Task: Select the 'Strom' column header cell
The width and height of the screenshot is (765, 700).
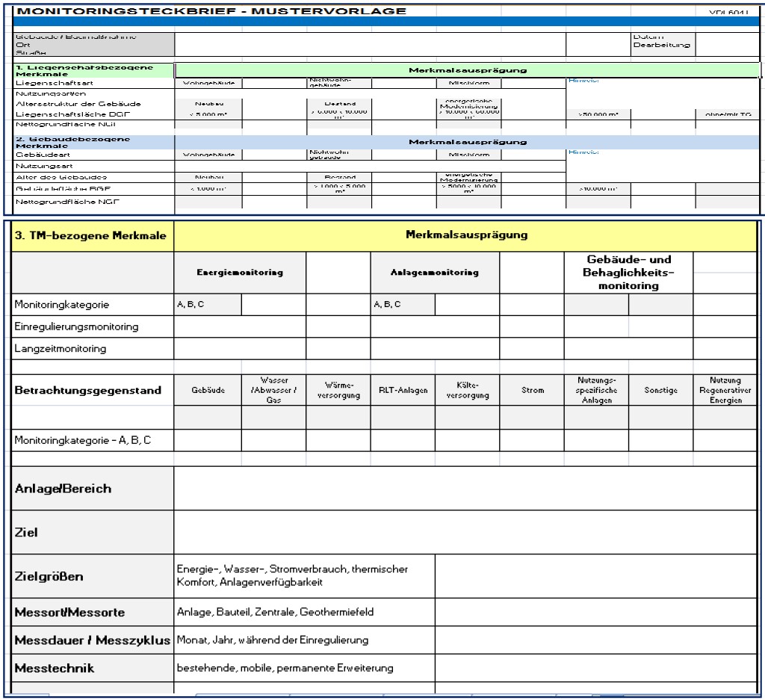Action: 531,389
